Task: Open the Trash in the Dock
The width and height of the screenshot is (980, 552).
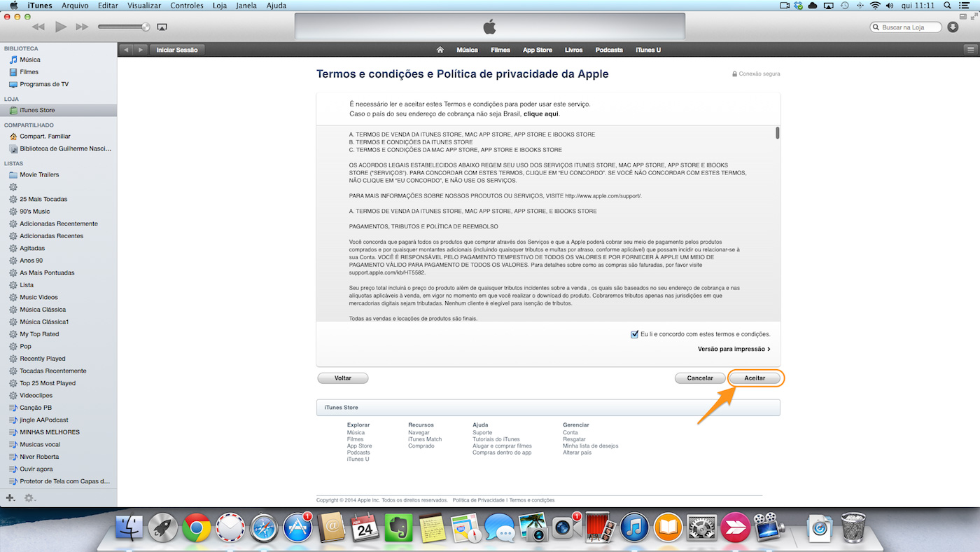Action: click(853, 527)
